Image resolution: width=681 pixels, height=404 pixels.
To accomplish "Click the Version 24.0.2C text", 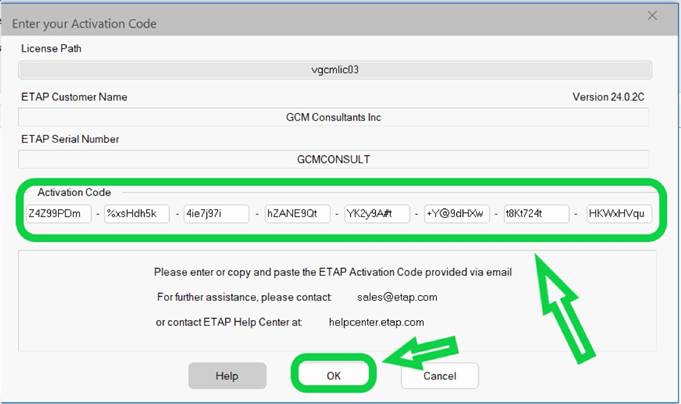I will pos(608,97).
